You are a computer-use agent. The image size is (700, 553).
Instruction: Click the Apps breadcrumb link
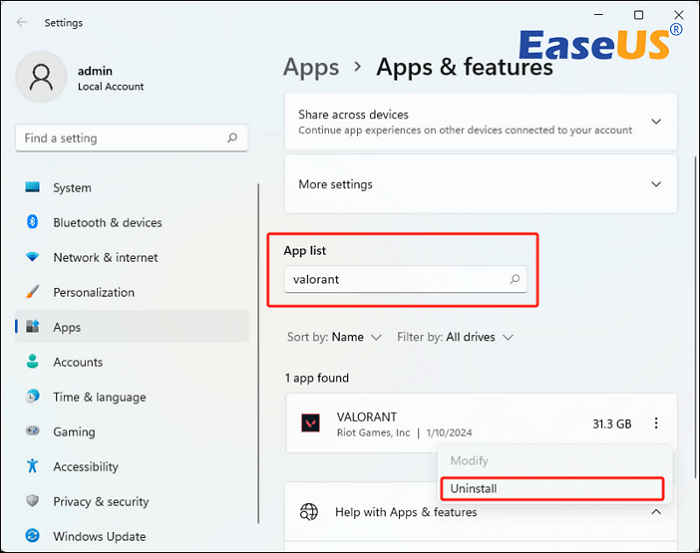311,67
